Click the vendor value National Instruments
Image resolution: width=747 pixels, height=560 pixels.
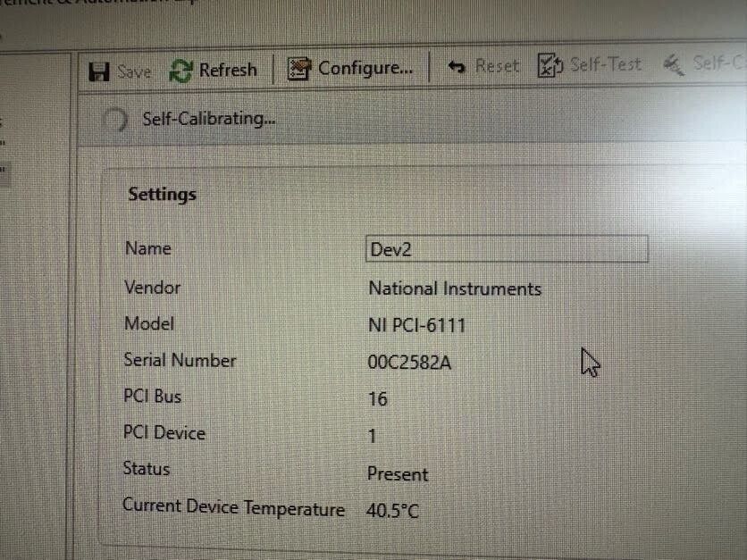pyautogui.click(x=455, y=288)
